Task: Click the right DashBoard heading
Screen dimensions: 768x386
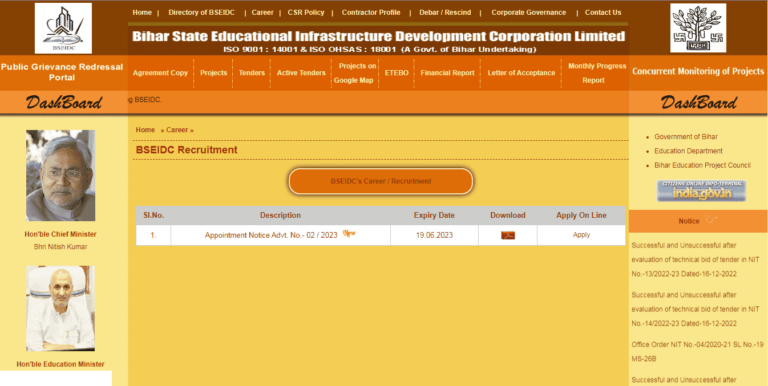Action: pyautogui.click(x=698, y=102)
